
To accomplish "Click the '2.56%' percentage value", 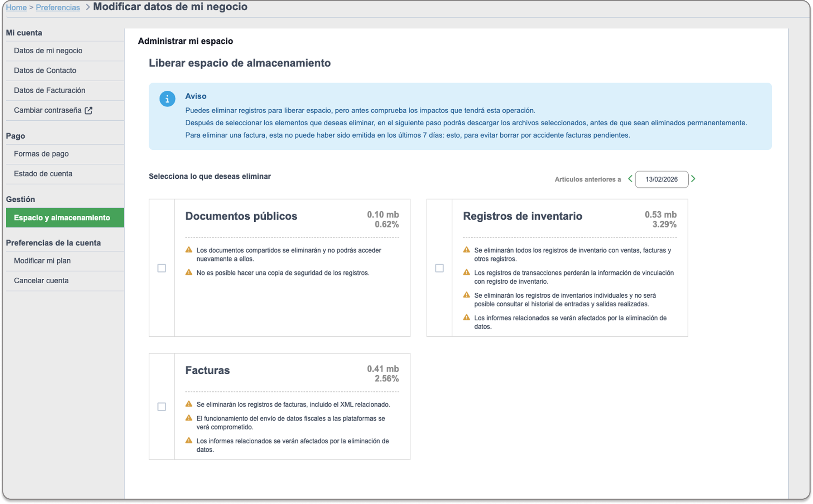I will click(x=387, y=379).
